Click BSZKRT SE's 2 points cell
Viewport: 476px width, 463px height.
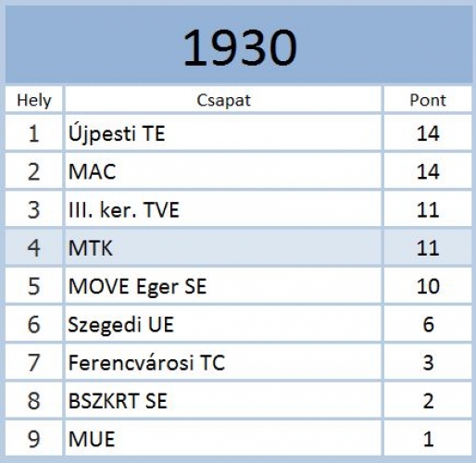tap(428, 400)
